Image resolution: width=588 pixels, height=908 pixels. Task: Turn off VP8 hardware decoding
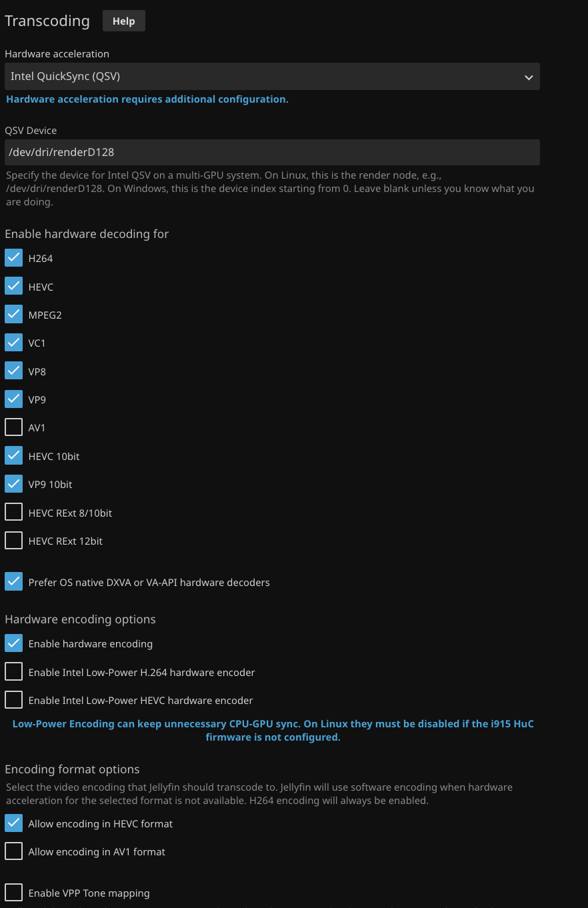click(14, 371)
